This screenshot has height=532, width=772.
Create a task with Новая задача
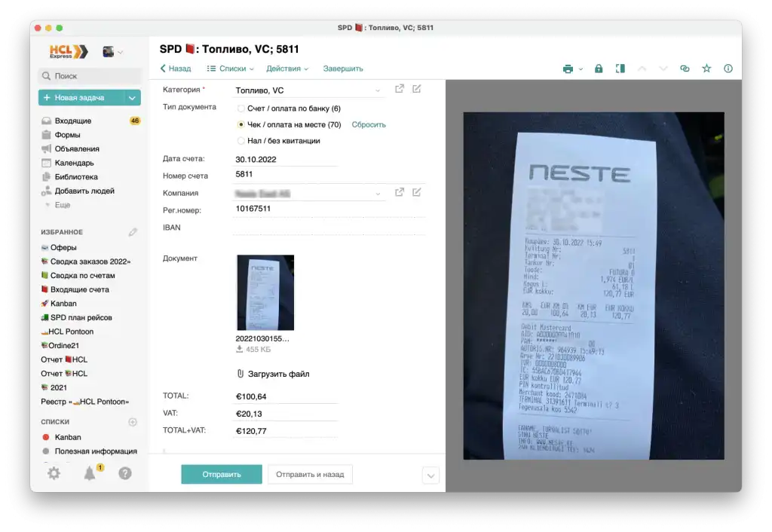(x=81, y=98)
